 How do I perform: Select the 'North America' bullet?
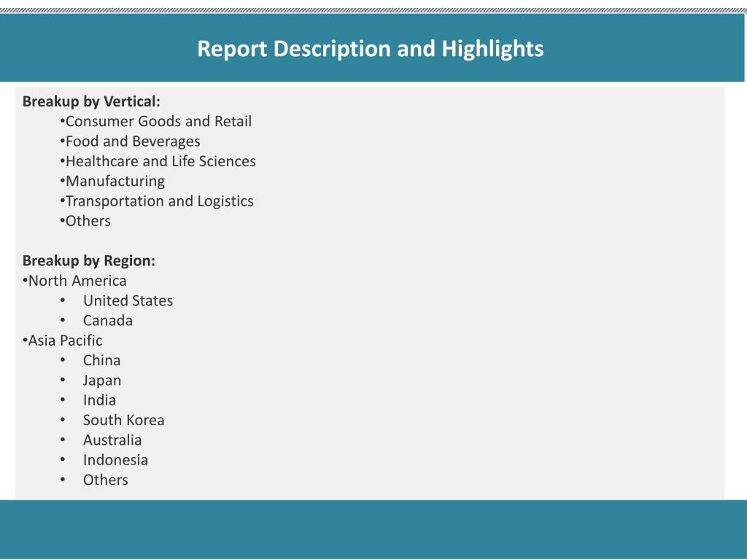tap(74, 281)
